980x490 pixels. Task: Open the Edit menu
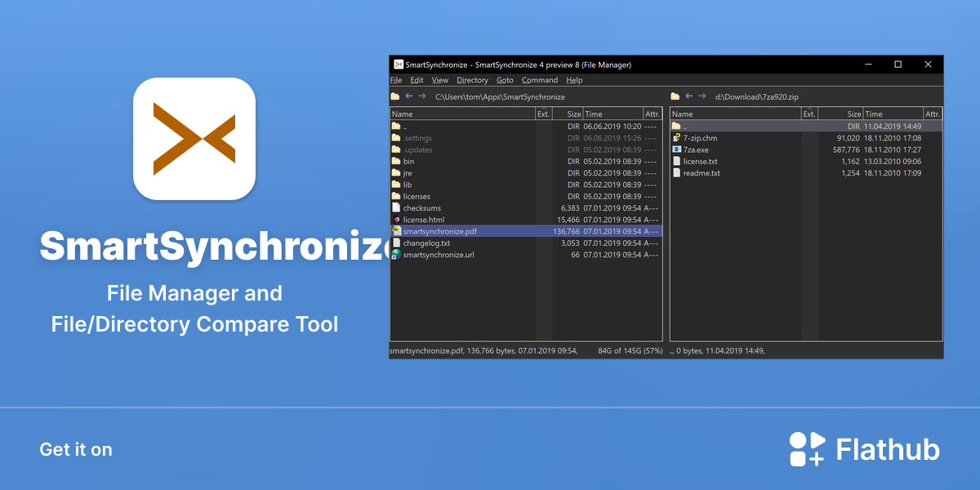coord(416,80)
